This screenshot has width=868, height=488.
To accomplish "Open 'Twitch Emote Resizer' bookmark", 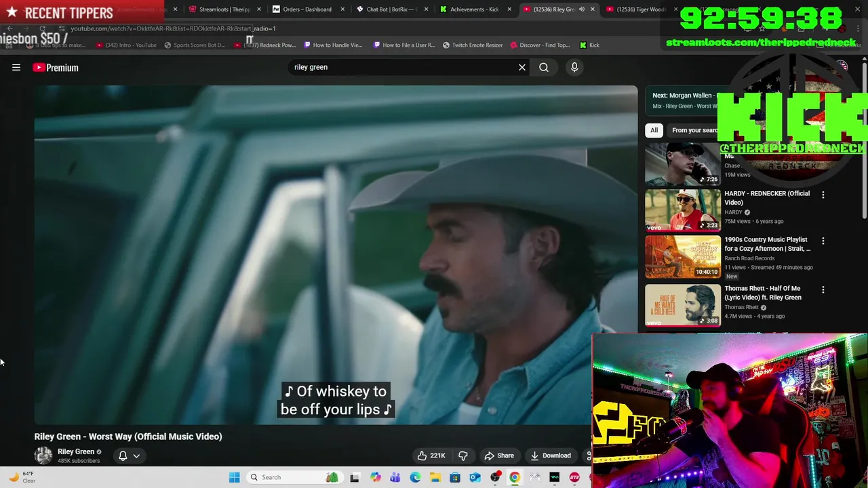I will coord(473,45).
